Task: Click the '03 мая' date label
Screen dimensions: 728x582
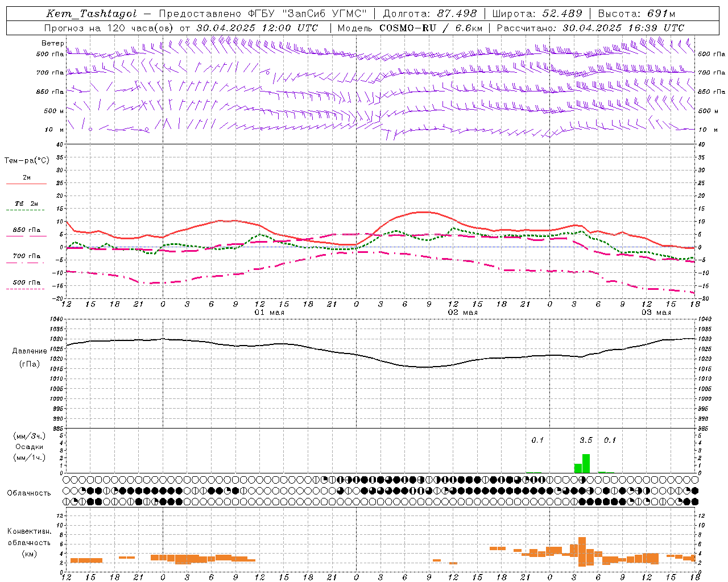Action: (x=656, y=313)
